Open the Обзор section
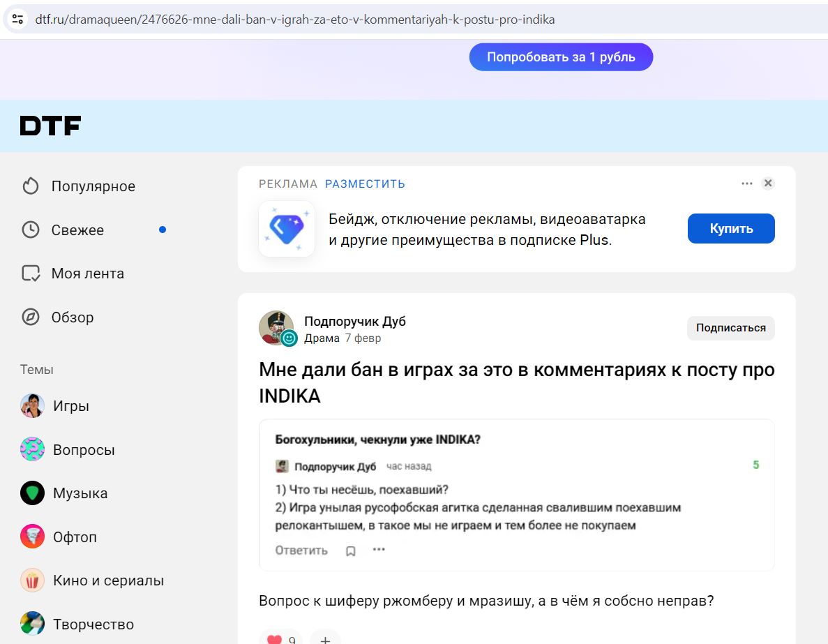This screenshot has height=644, width=828. click(x=73, y=317)
